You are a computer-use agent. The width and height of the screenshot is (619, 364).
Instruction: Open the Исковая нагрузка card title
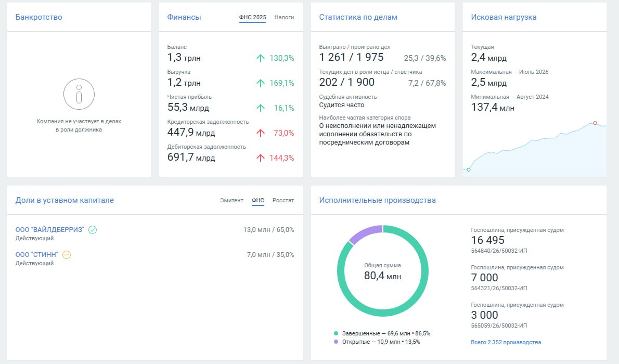coord(504,17)
